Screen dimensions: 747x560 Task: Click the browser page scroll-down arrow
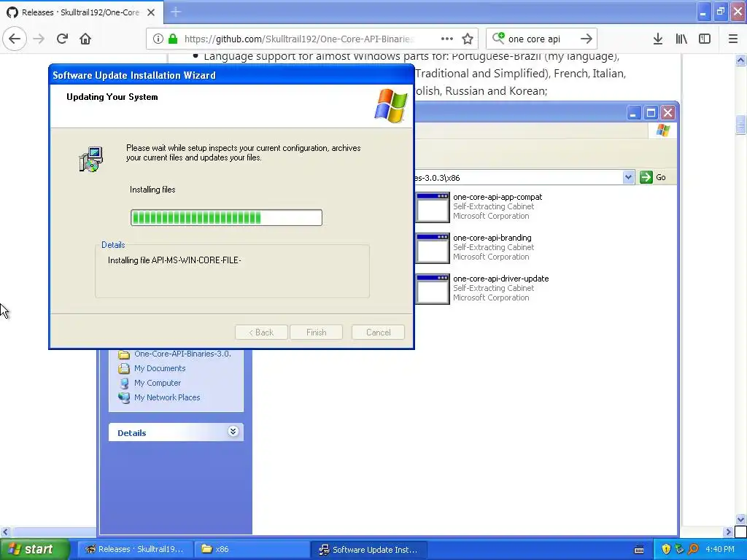(740, 519)
